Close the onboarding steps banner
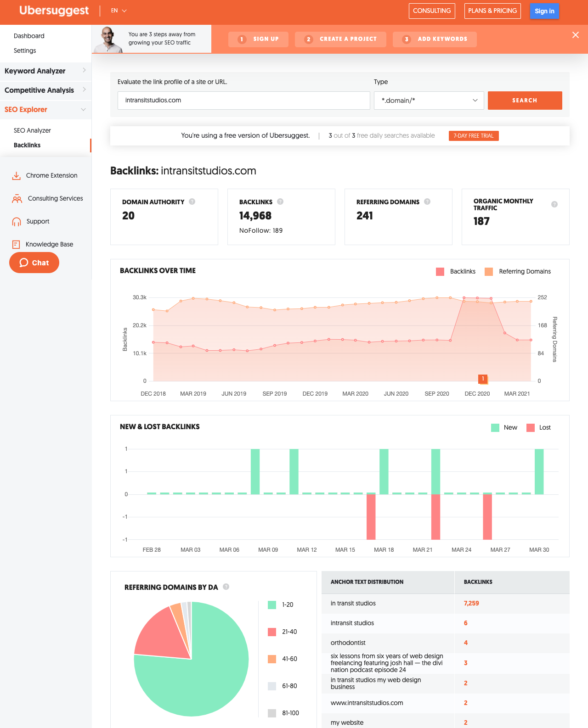 point(576,35)
